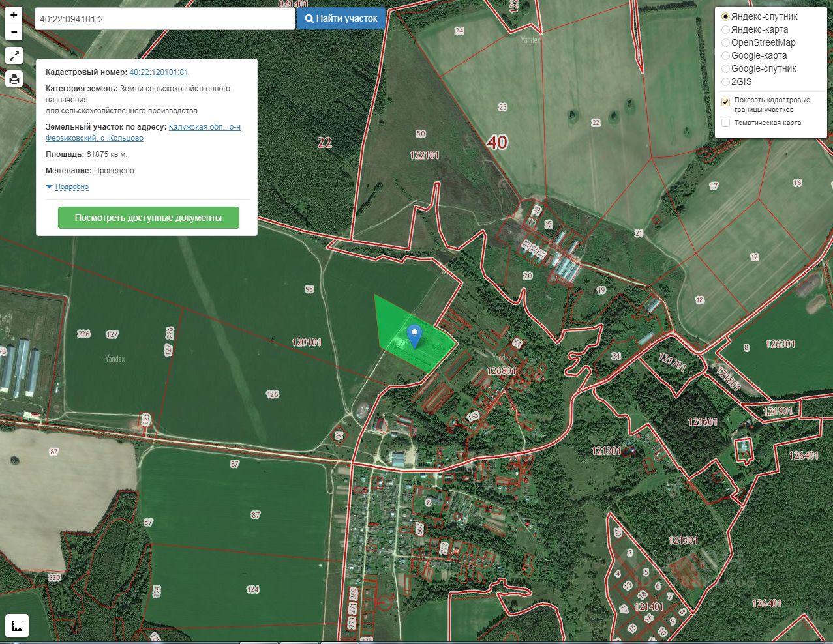Click the cadastral number search field

pos(165,19)
